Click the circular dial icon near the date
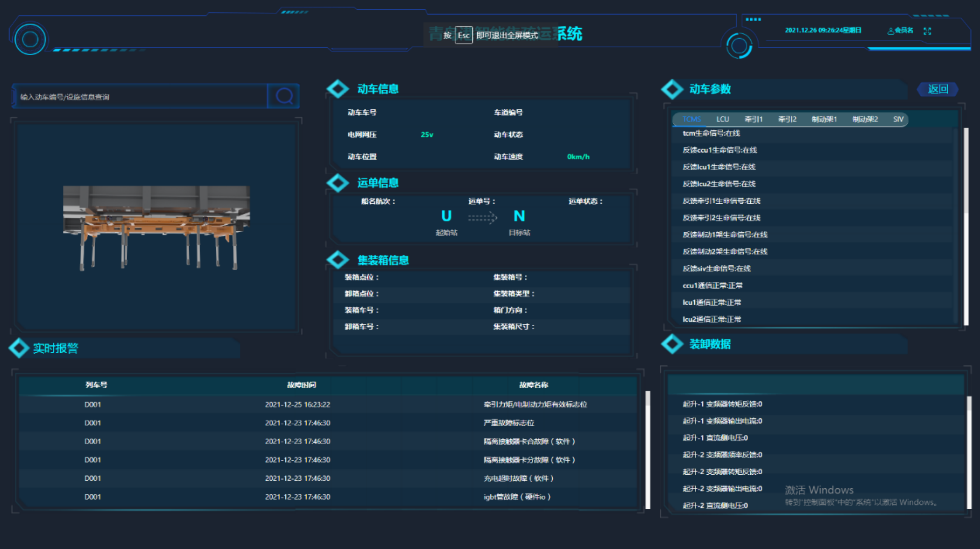 coord(739,46)
